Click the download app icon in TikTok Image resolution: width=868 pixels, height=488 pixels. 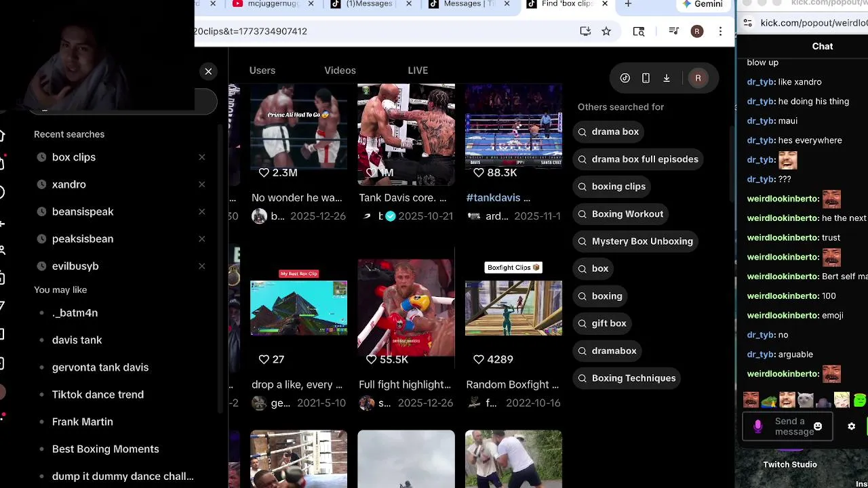coord(667,78)
